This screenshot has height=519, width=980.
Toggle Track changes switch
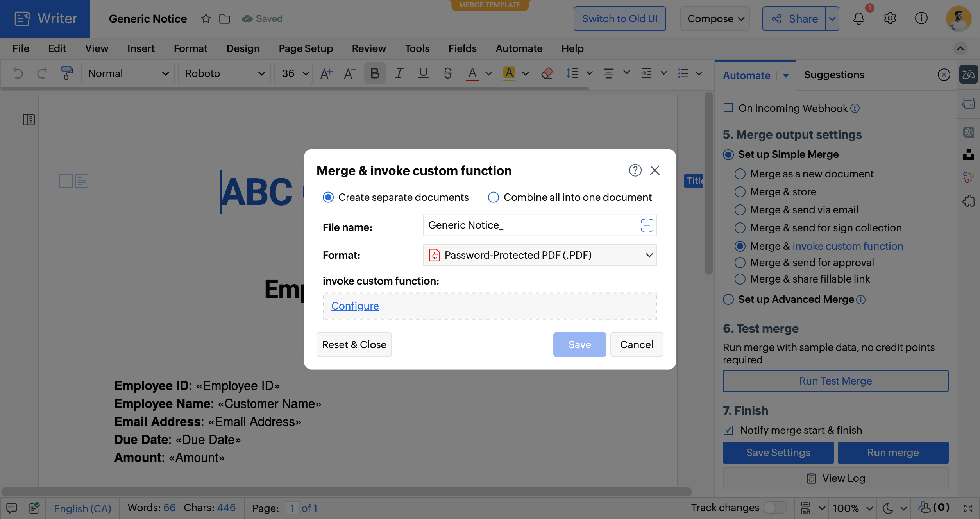coord(775,507)
